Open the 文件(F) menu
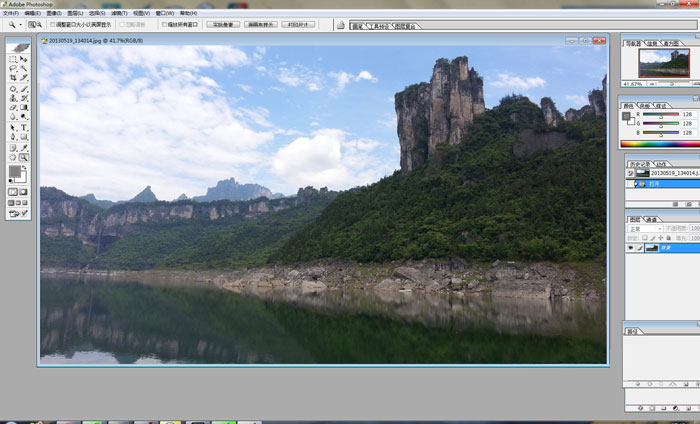The width and height of the screenshot is (700, 424). (x=11, y=13)
